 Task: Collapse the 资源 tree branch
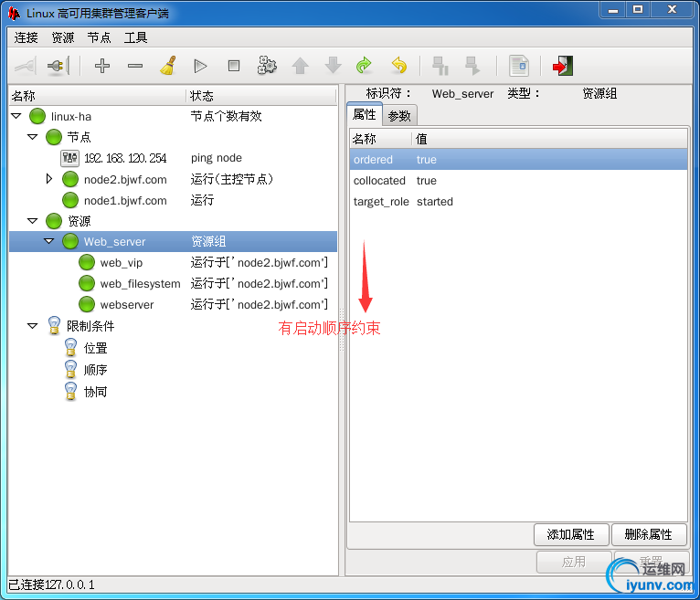33,221
